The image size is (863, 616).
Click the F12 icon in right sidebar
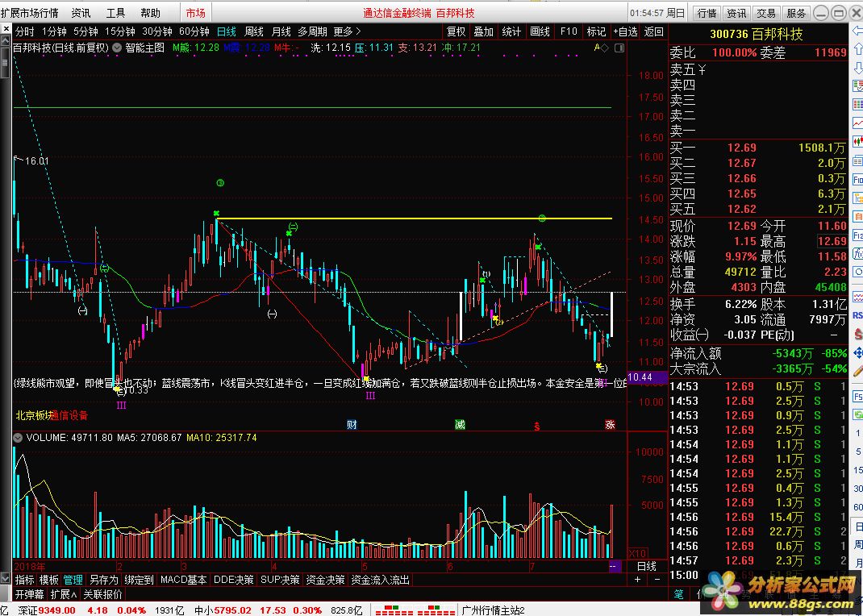857,235
